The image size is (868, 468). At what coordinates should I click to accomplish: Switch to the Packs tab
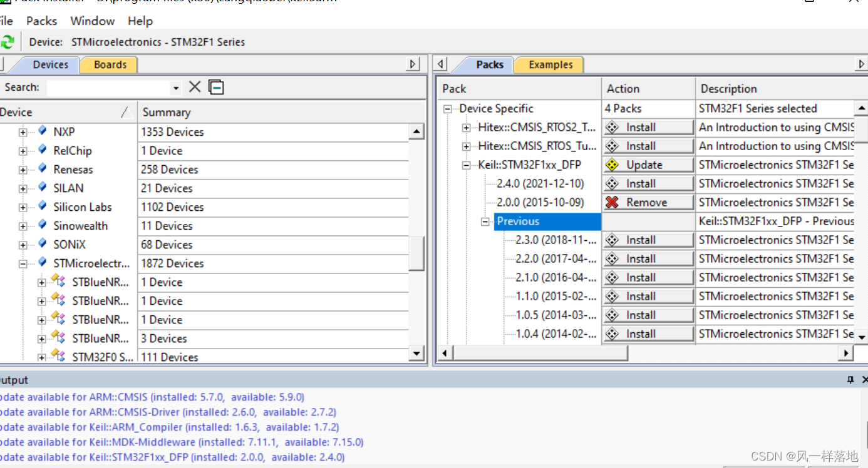pyautogui.click(x=490, y=64)
